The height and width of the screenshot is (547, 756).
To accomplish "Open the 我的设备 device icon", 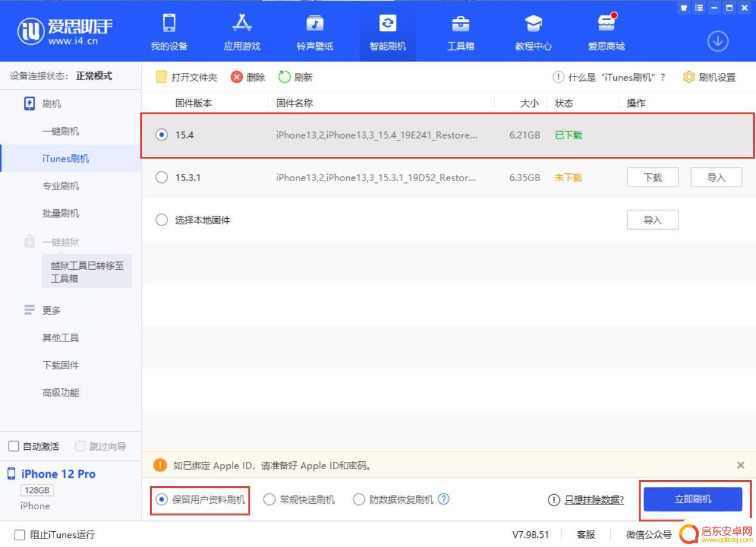I will (169, 23).
